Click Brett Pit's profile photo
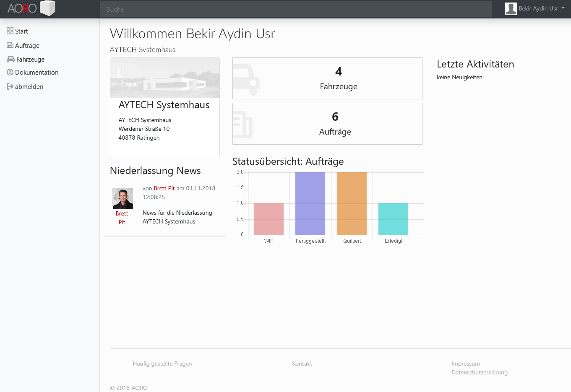This screenshot has height=392, width=571. [122, 198]
